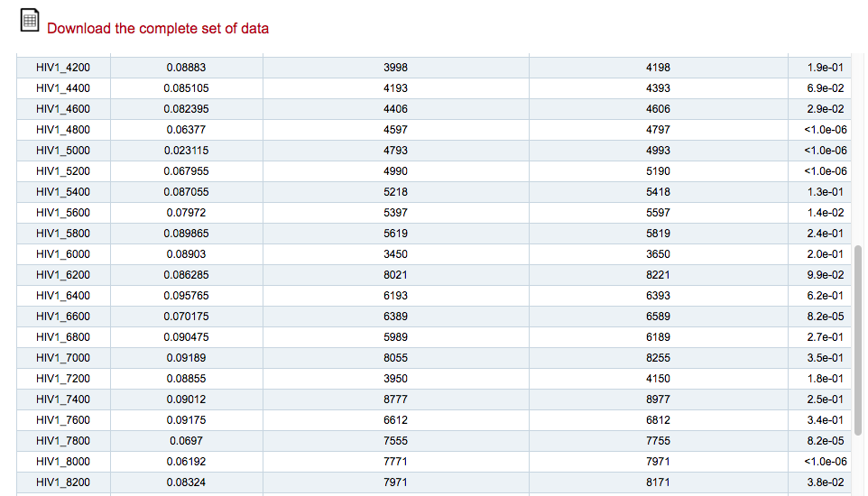Click the HIV1_4400 cell
The width and height of the screenshot is (868, 496).
click(x=63, y=88)
